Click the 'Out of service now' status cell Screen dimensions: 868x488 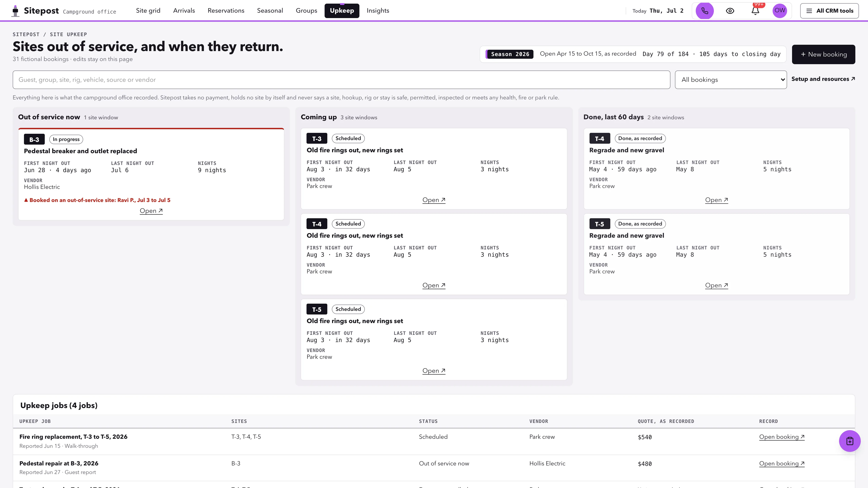(444, 463)
